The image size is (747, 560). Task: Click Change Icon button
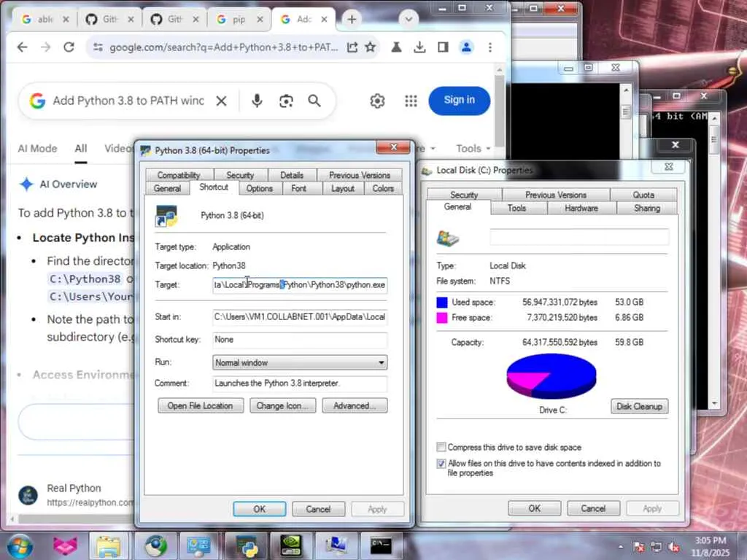[283, 405]
